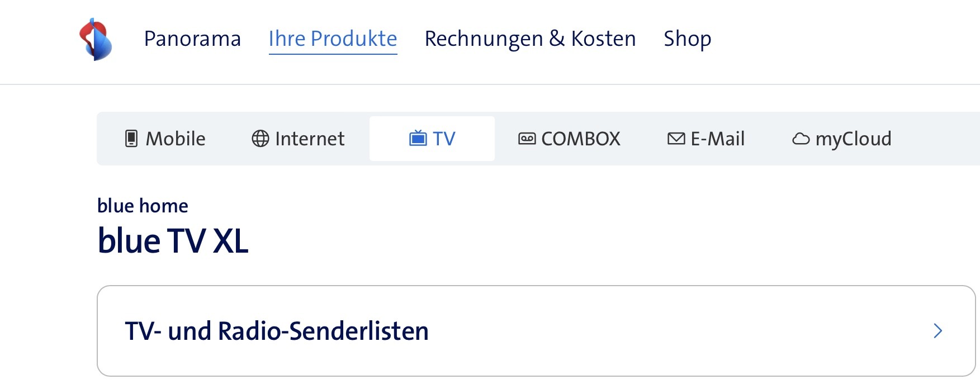The width and height of the screenshot is (980, 384).
Task: Open Rechnungen & Kosten in the navigation
Action: [x=530, y=39]
